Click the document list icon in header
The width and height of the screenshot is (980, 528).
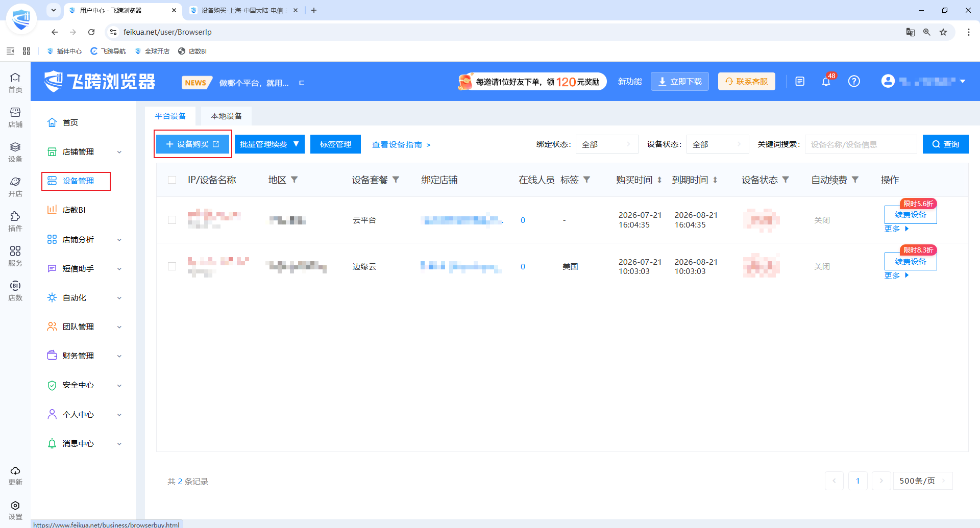800,81
